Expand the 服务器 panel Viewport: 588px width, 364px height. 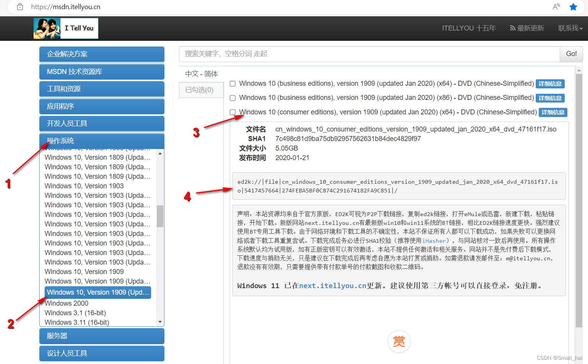pos(102,336)
